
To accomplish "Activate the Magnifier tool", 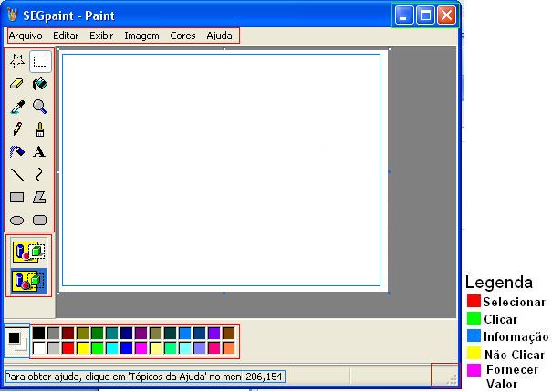I will pos(40,107).
